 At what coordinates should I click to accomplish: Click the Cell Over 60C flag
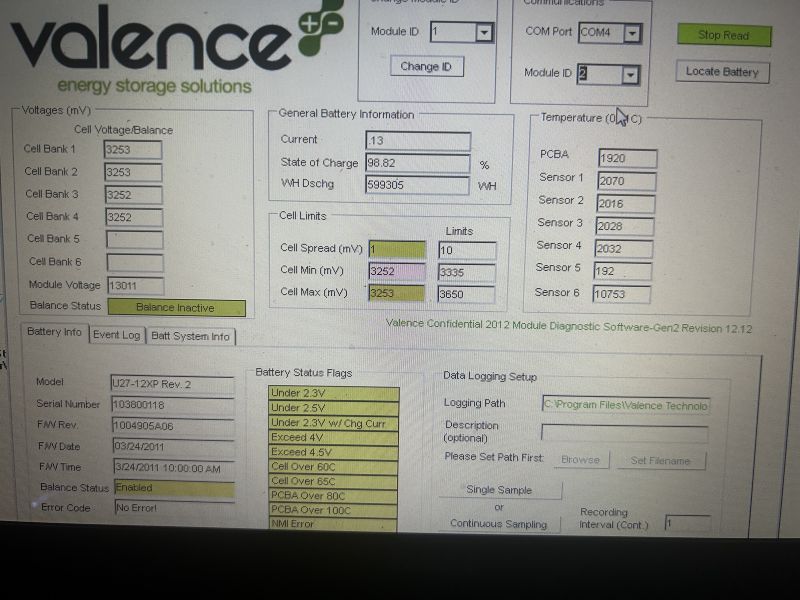pyautogui.click(x=334, y=467)
